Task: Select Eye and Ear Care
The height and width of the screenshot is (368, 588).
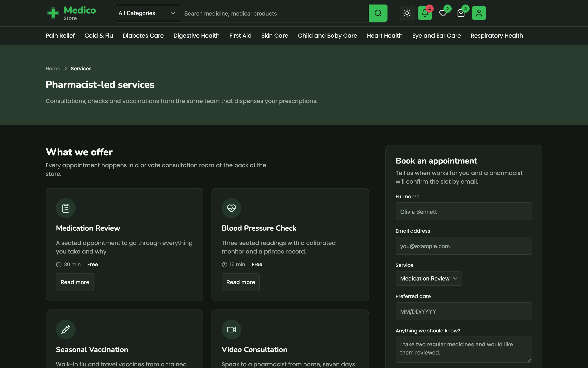Action: click(x=436, y=36)
